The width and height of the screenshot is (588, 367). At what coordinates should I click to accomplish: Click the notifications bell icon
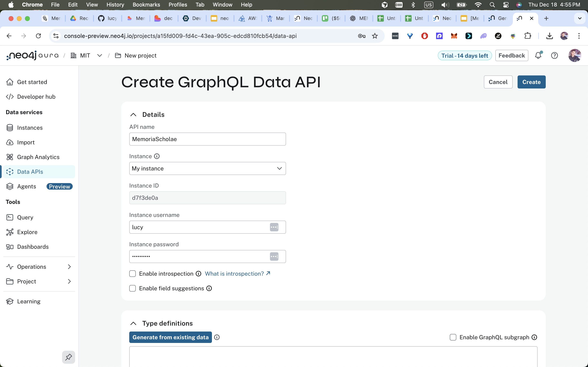tap(538, 56)
